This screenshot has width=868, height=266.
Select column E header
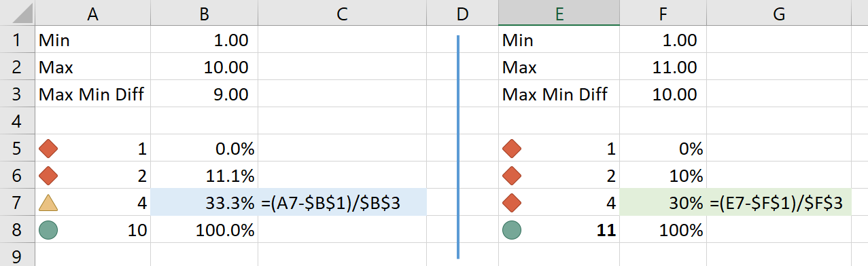[559, 13]
